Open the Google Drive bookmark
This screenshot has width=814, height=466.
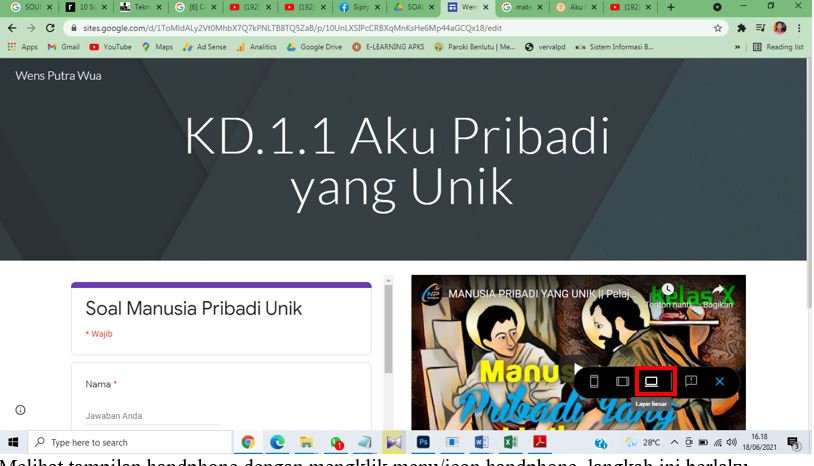click(314, 47)
